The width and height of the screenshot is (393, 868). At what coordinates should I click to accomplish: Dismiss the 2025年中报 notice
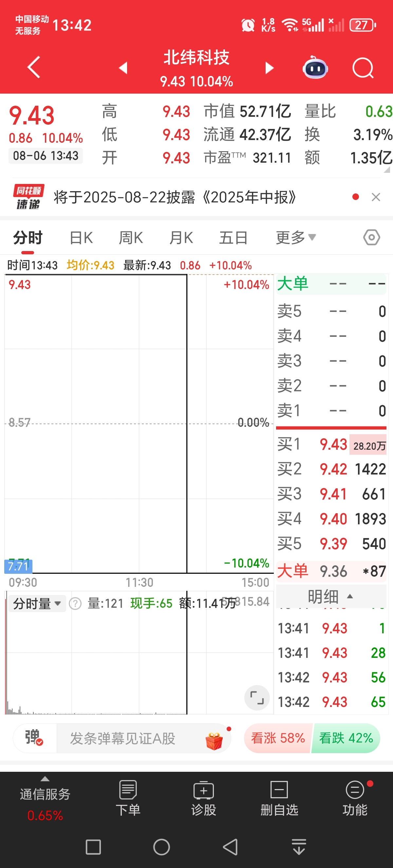coord(376,197)
